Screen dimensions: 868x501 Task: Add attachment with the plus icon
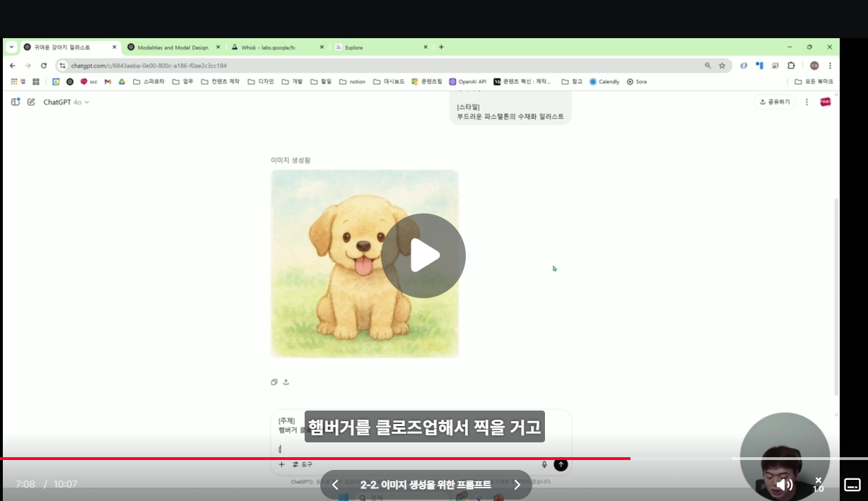pos(281,464)
